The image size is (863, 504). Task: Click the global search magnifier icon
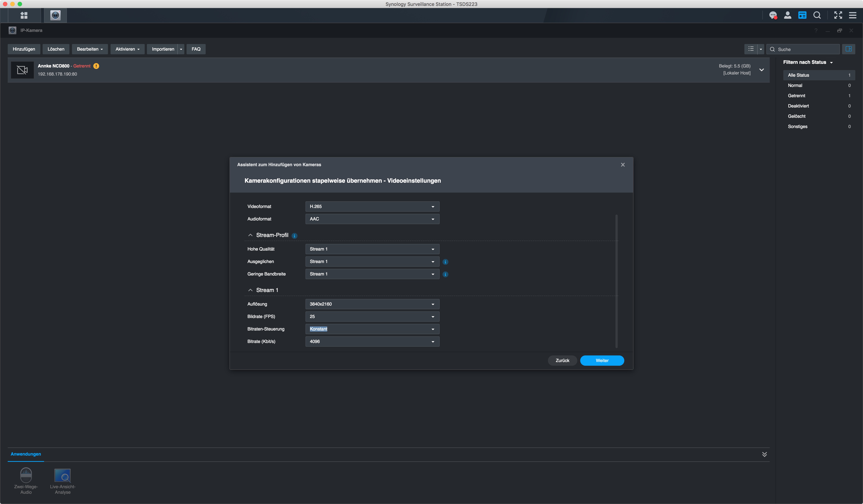817,15
